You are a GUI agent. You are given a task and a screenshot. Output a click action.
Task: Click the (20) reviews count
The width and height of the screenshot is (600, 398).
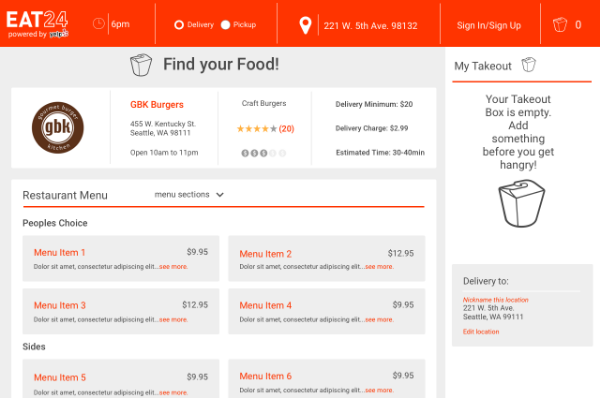286,129
